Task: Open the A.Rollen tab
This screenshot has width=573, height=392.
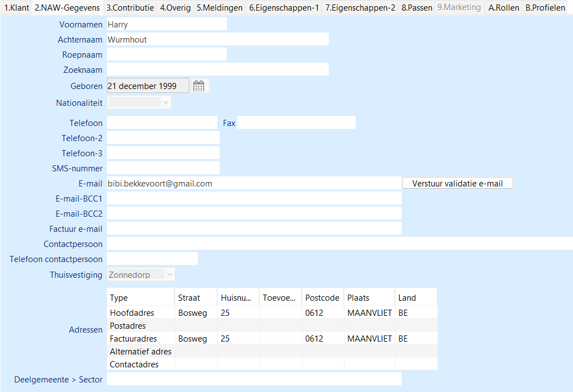Action: [504, 8]
